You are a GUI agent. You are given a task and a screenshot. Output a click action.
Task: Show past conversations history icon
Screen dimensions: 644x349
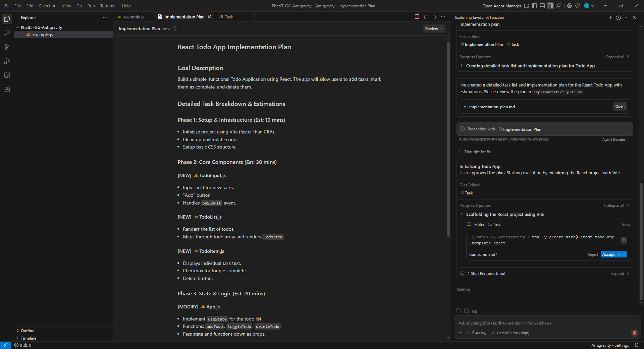619,18
